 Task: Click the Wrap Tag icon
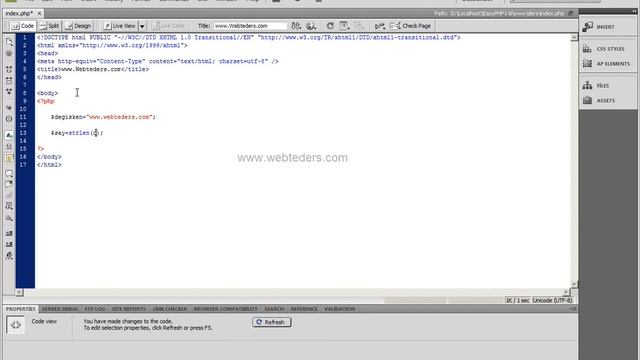(x=9, y=195)
